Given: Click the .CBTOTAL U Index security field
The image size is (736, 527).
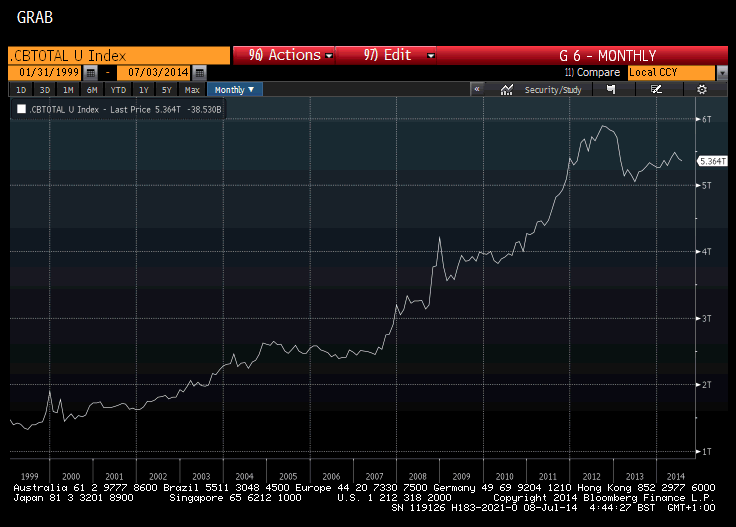Looking at the screenshot, I should pos(119,55).
